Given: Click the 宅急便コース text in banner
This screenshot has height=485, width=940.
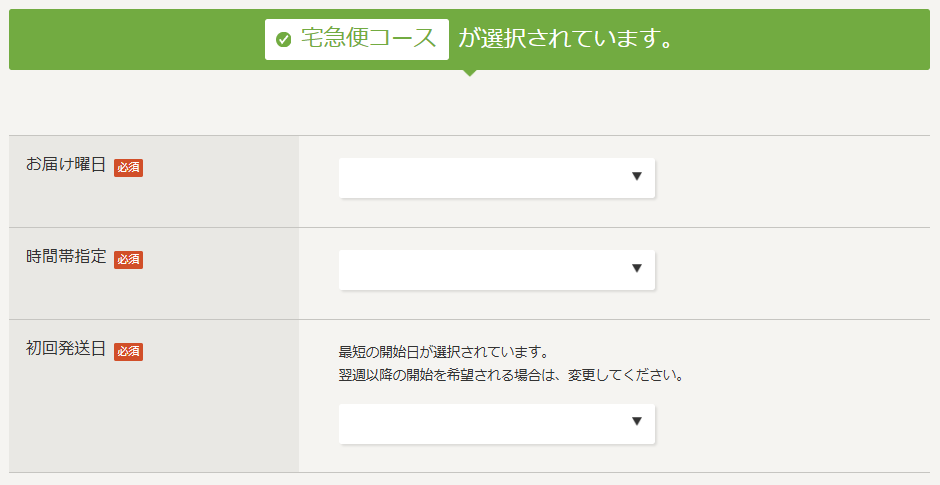Looking at the screenshot, I should (369, 39).
